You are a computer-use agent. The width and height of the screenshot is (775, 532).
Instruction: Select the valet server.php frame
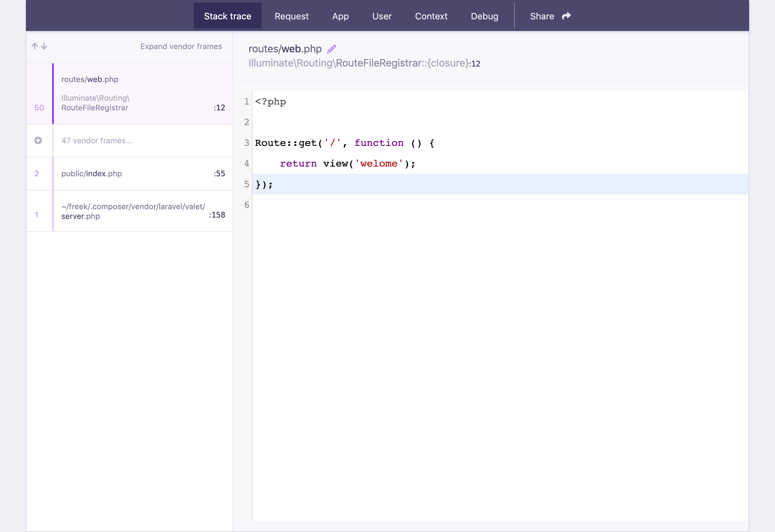coord(133,211)
